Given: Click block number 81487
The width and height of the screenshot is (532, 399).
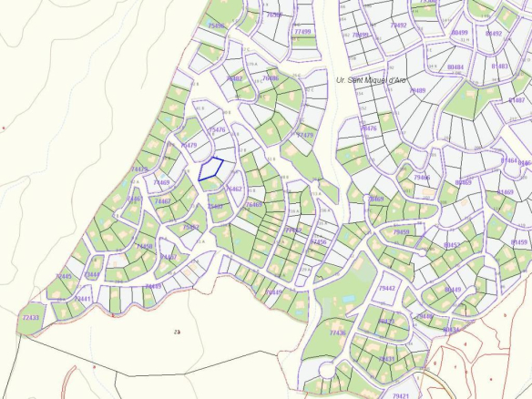Looking at the screenshot, I should [517, 100].
